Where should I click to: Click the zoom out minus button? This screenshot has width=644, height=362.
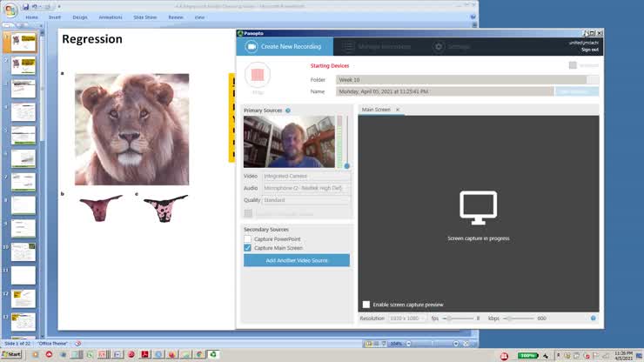(409, 344)
